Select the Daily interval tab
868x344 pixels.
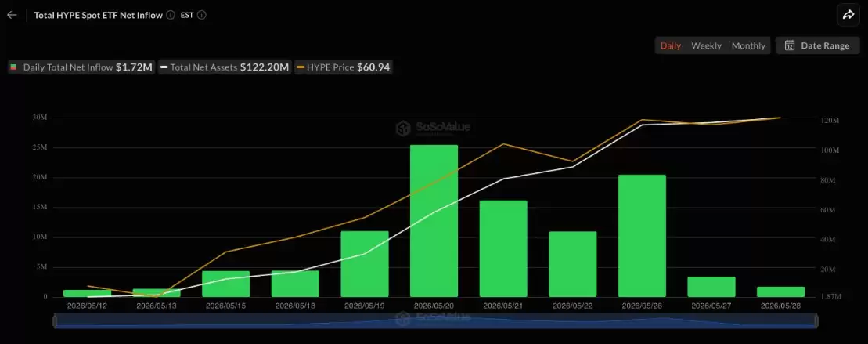click(x=671, y=45)
